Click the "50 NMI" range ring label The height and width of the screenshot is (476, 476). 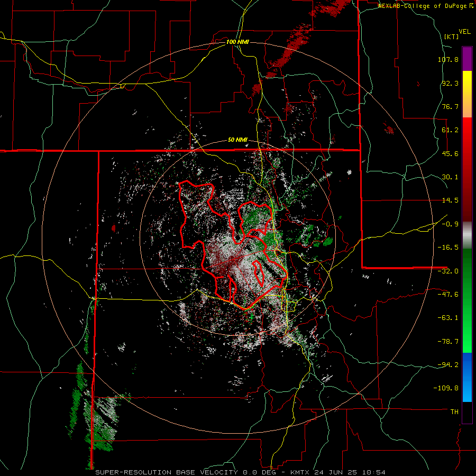click(237, 140)
